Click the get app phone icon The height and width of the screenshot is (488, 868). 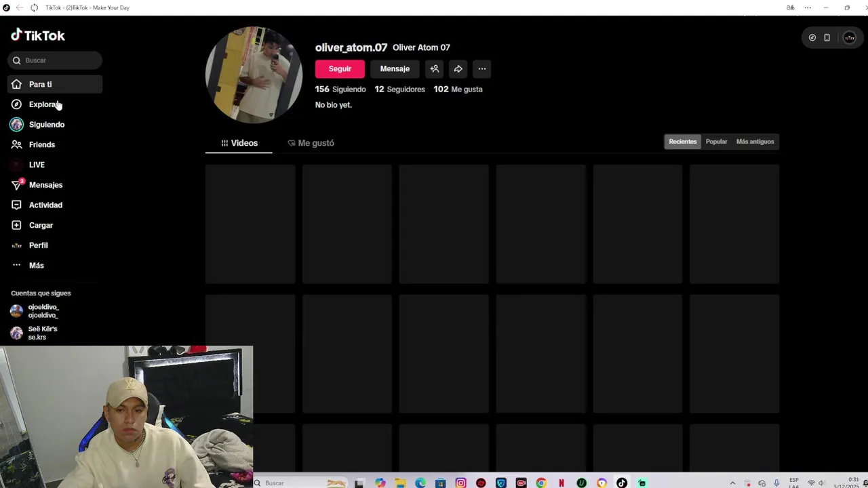(827, 38)
